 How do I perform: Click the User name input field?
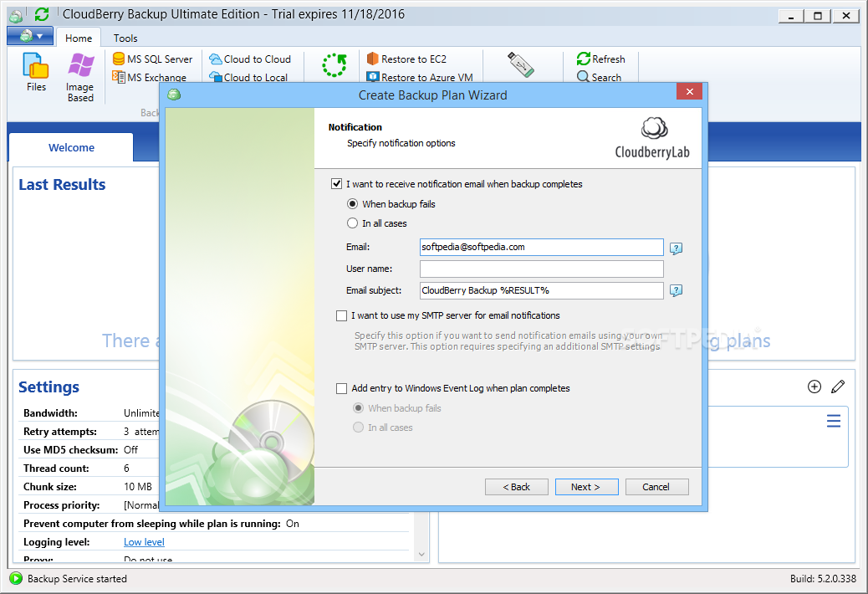pyautogui.click(x=541, y=269)
